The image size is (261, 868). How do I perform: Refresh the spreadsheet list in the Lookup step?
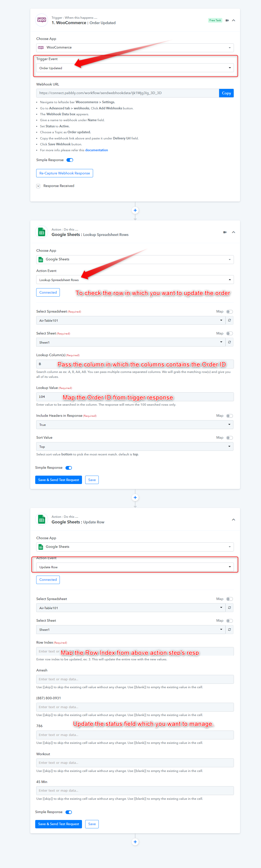(229, 320)
